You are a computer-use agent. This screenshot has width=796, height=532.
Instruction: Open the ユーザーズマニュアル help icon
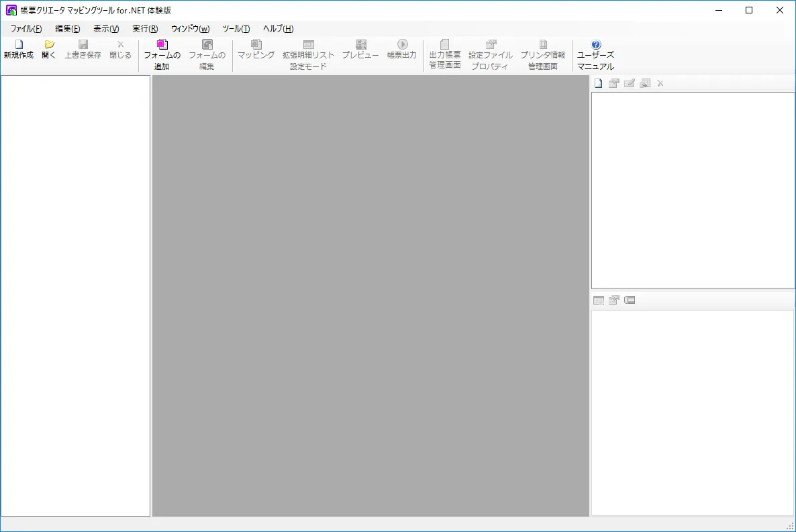(x=595, y=44)
